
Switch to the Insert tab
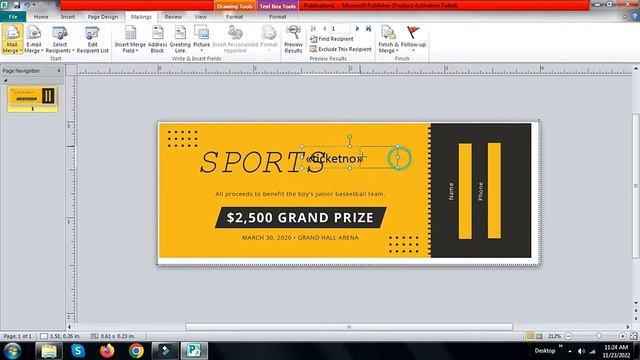click(68, 17)
